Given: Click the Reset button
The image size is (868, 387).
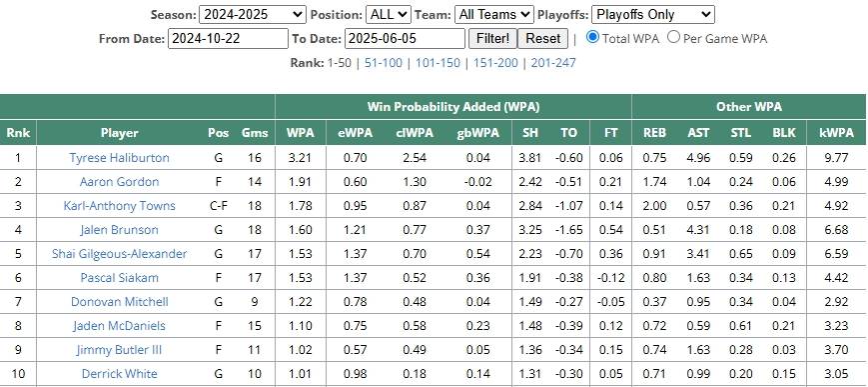Looking at the screenshot, I should coord(543,39).
